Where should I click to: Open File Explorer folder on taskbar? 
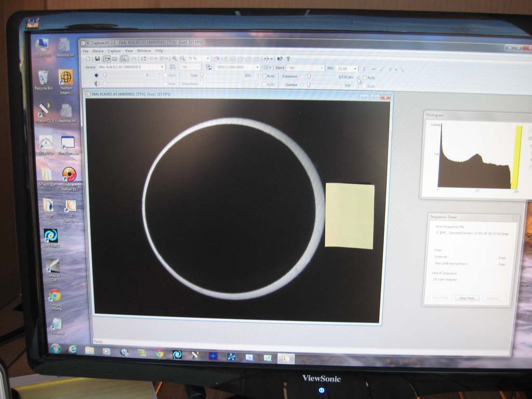click(x=89, y=351)
